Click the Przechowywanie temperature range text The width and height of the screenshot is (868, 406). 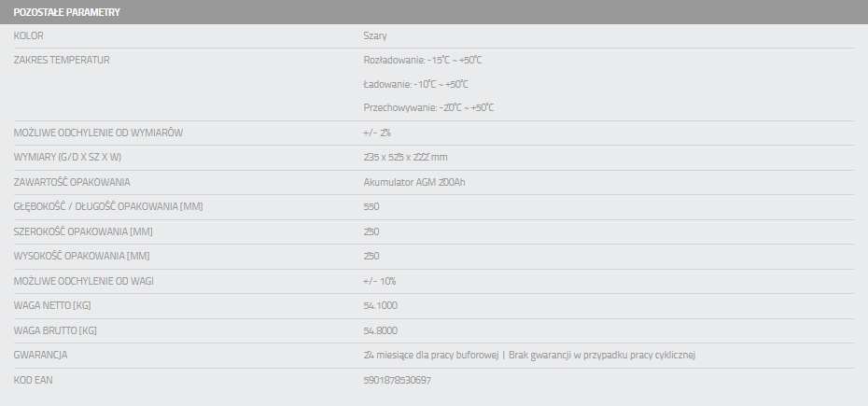428,107
